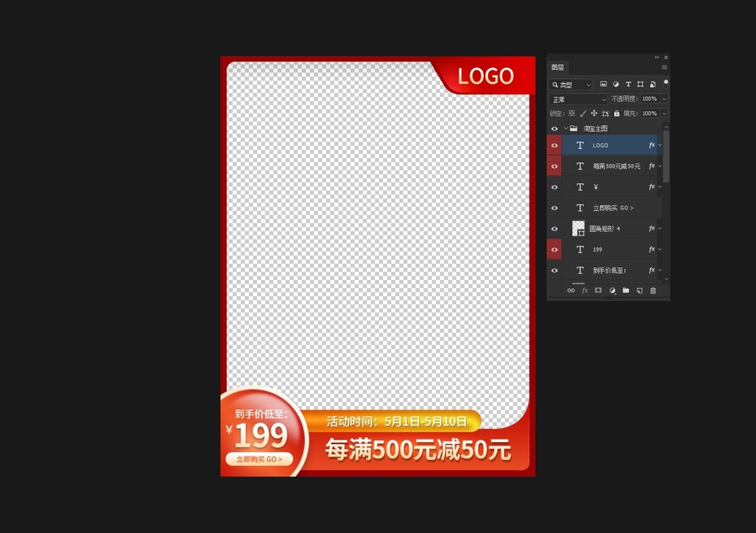Delete layer with trash icon

tap(654, 290)
